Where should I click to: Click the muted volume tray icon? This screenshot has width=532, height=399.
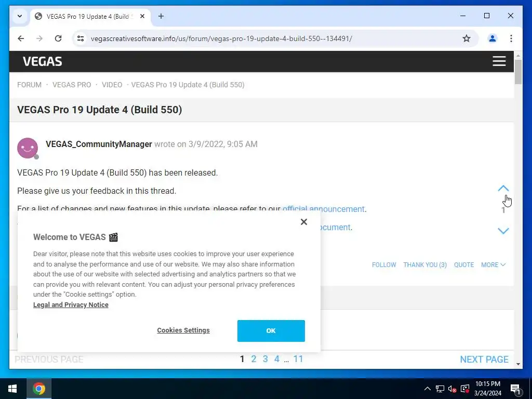[x=452, y=389]
